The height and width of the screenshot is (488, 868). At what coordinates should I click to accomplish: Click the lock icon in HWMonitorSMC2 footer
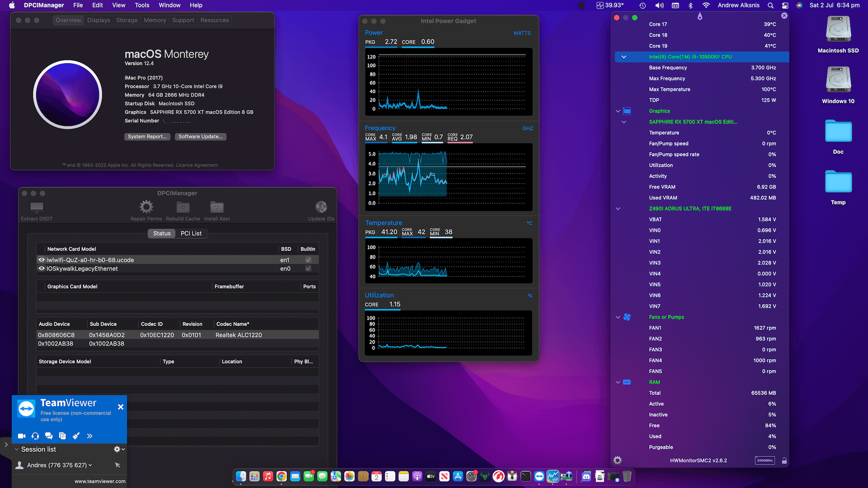pos(784,460)
